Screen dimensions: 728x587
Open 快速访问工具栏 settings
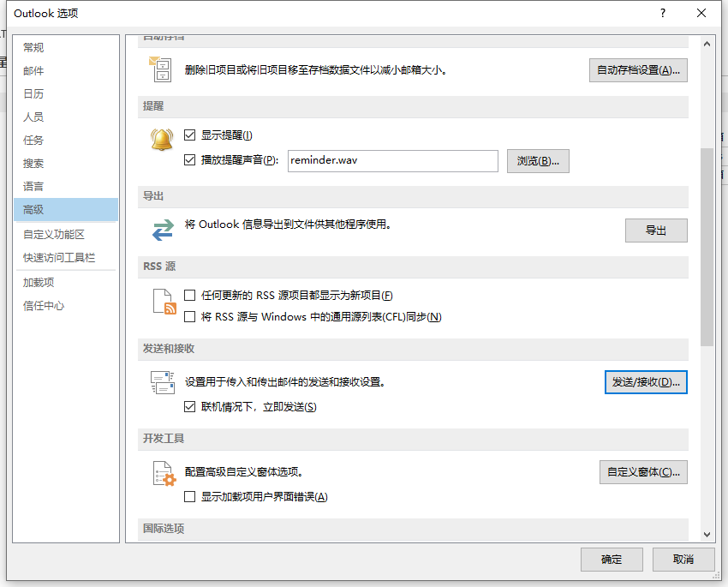(65, 258)
